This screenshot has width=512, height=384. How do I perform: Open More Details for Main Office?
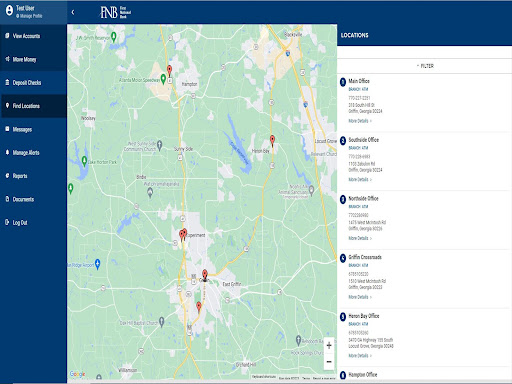pos(360,121)
